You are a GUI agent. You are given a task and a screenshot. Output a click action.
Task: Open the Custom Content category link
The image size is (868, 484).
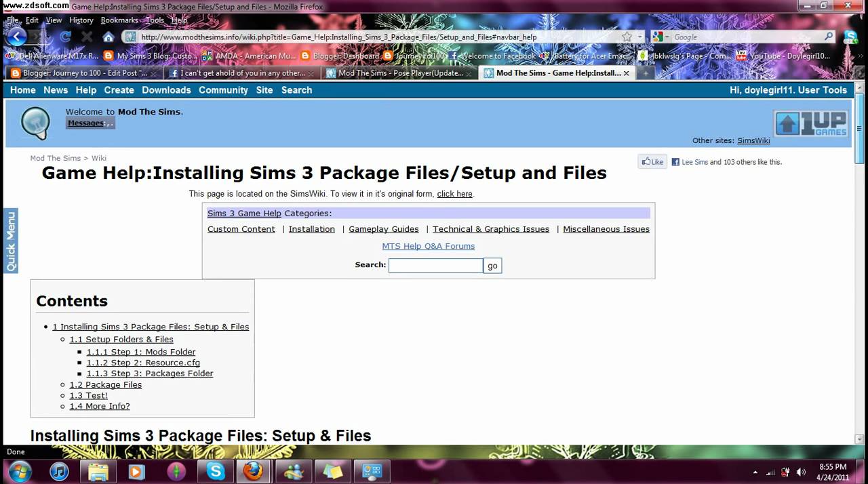241,229
